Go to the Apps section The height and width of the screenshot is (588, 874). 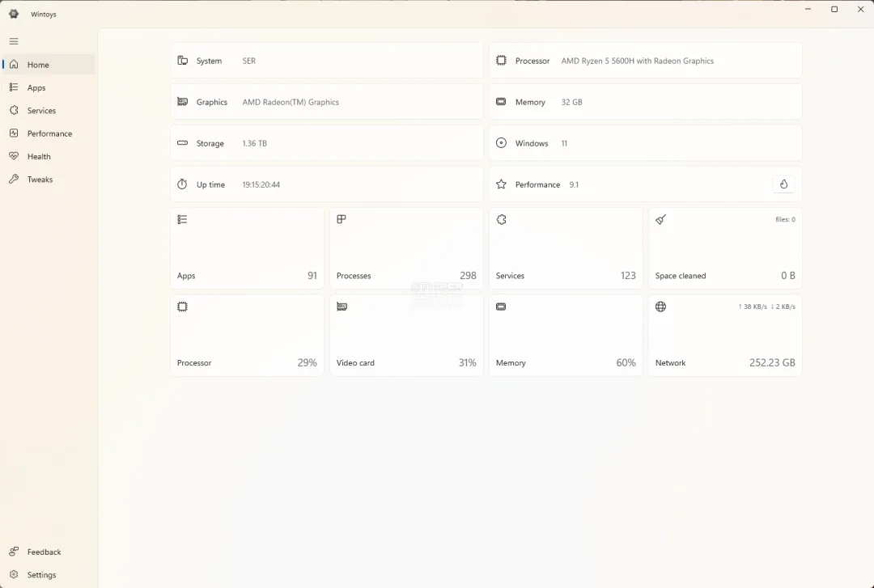pos(49,87)
